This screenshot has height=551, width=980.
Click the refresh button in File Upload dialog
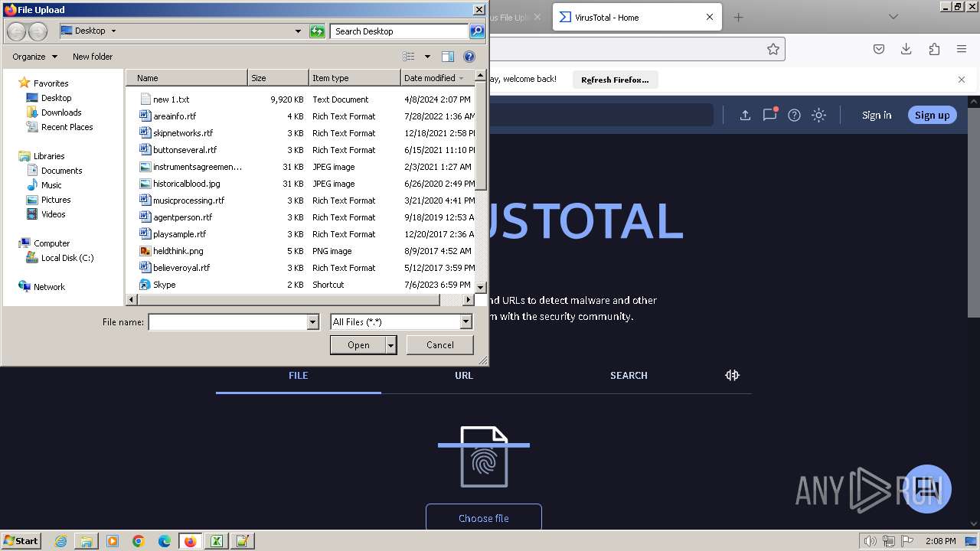point(317,31)
